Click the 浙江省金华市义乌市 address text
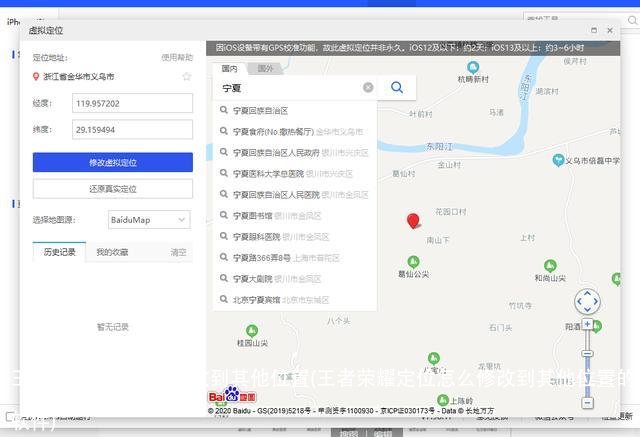 [79, 76]
